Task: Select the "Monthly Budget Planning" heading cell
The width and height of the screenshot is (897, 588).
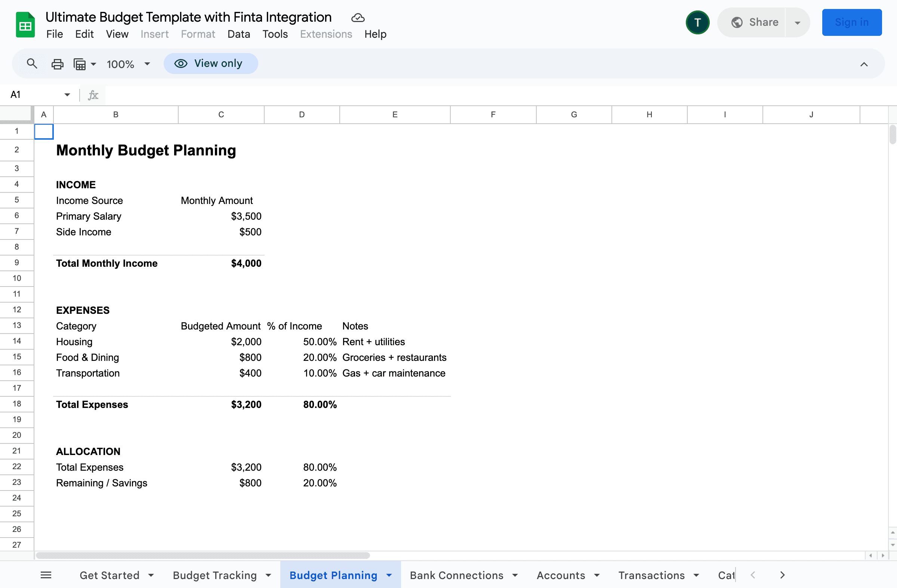Action: coord(116,150)
